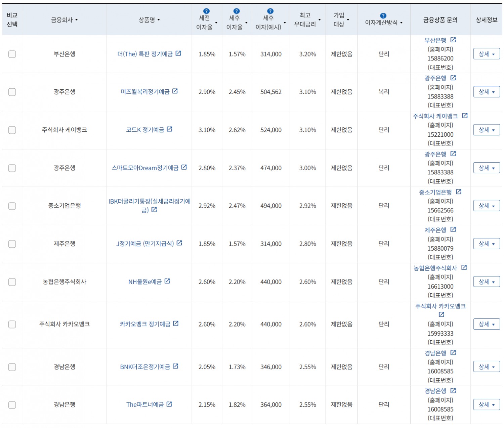504x428 pixels.
Task: Check compare box for 주식회사 카카오뱅크 row
Action: (12, 325)
